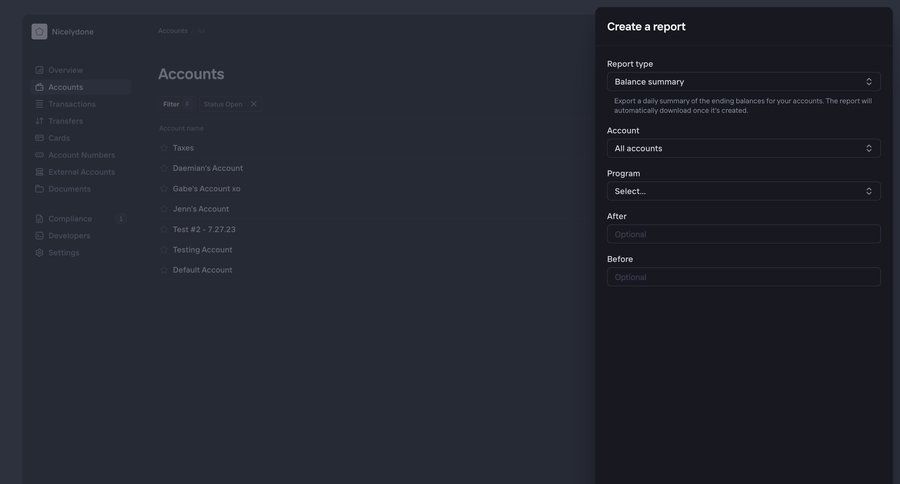Image resolution: width=900 pixels, height=484 pixels.
Task: Click the Settings gear icon
Action: [39, 253]
